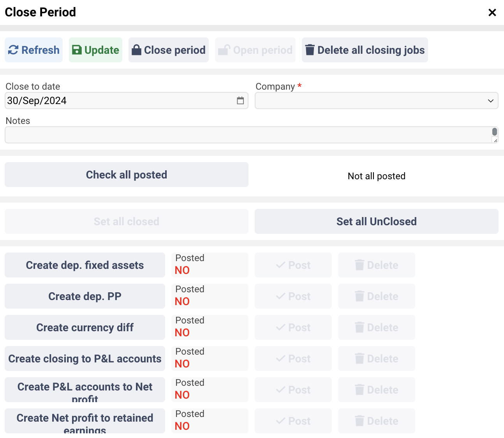Click Create dep. fixed assets button

coord(85,265)
